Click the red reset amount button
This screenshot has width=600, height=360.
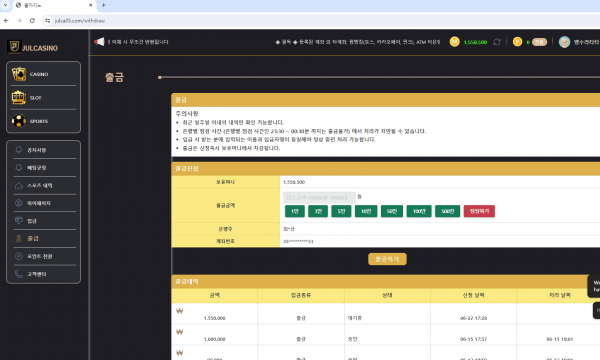pos(479,211)
